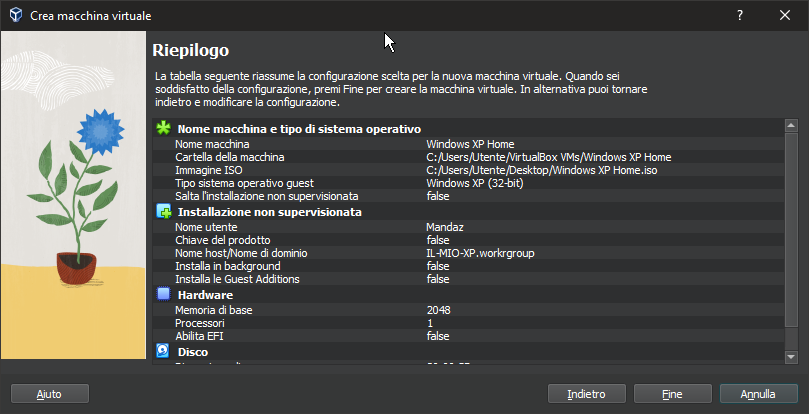809x414 pixels.
Task: Click the ISO path ending in 'Windows XP Home.iso'
Action: 542,170
